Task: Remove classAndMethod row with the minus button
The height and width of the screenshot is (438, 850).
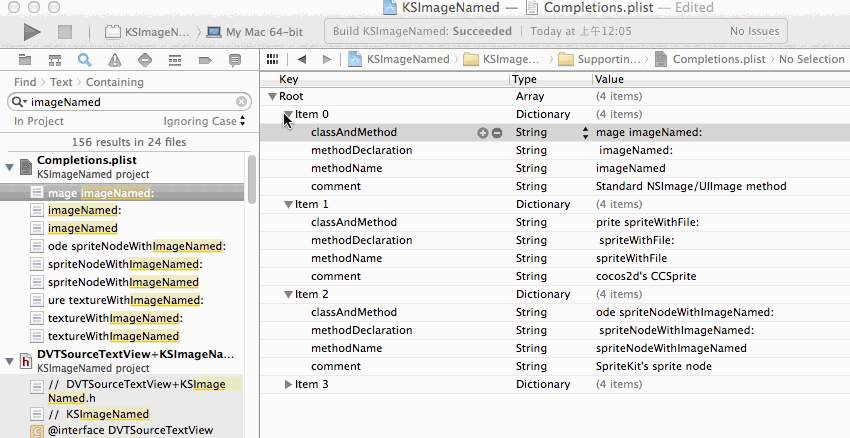Action: point(497,133)
